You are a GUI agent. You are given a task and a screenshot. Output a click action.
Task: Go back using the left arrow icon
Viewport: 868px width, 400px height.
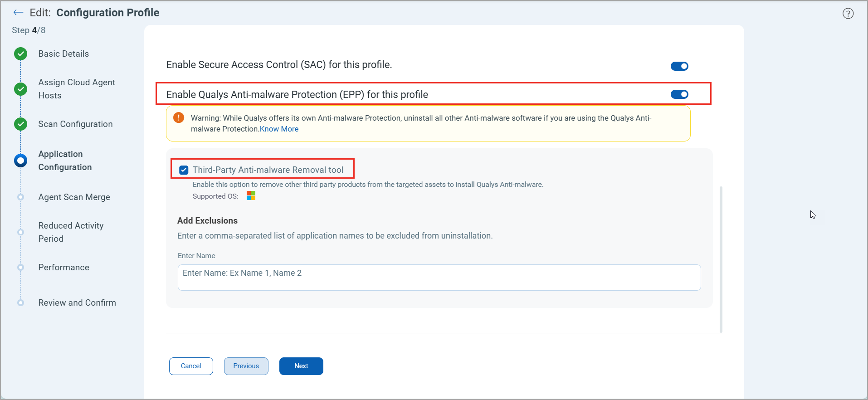[18, 13]
